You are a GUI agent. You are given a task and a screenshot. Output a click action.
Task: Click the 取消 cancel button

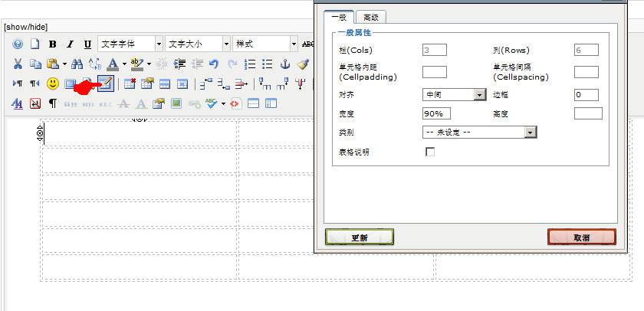point(582,237)
